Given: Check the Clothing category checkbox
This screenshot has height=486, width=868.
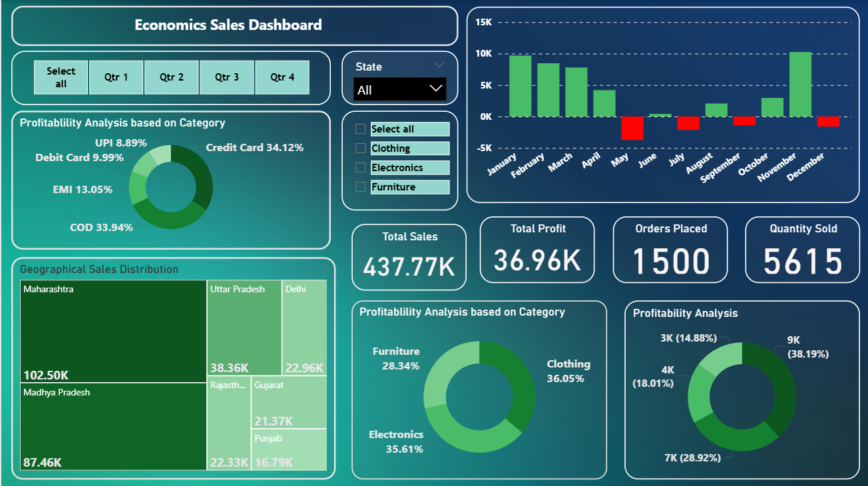Looking at the screenshot, I should (x=360, y=148).
